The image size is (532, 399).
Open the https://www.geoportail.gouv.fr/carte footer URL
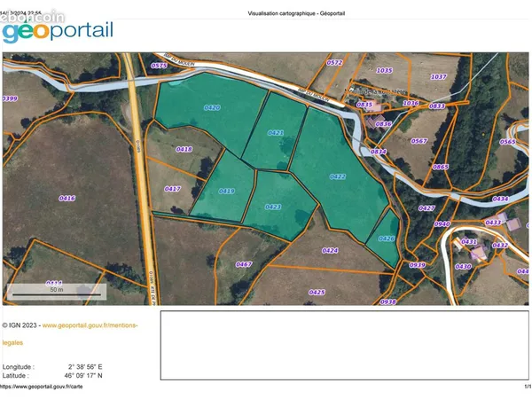click(x=41, y=387)
